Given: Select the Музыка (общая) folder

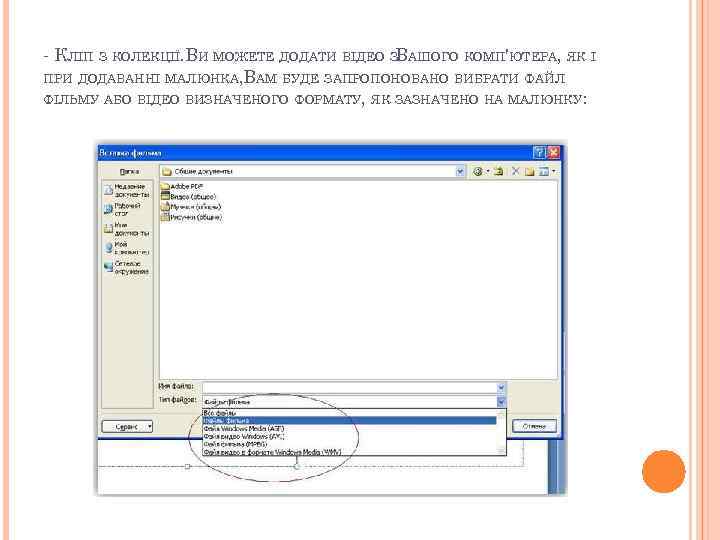Looking at the screenshot, I should pyautogui.click(x=191, y=207).
